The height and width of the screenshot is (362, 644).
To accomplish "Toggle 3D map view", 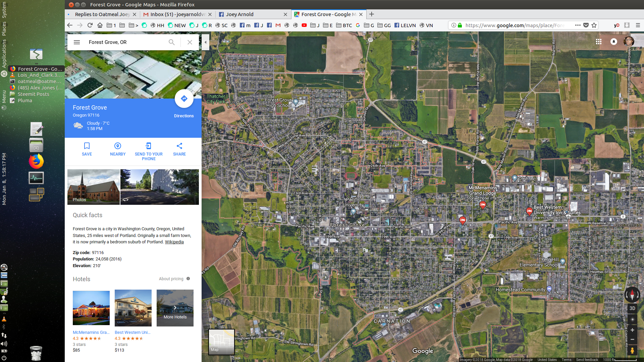I will point(632,308).
